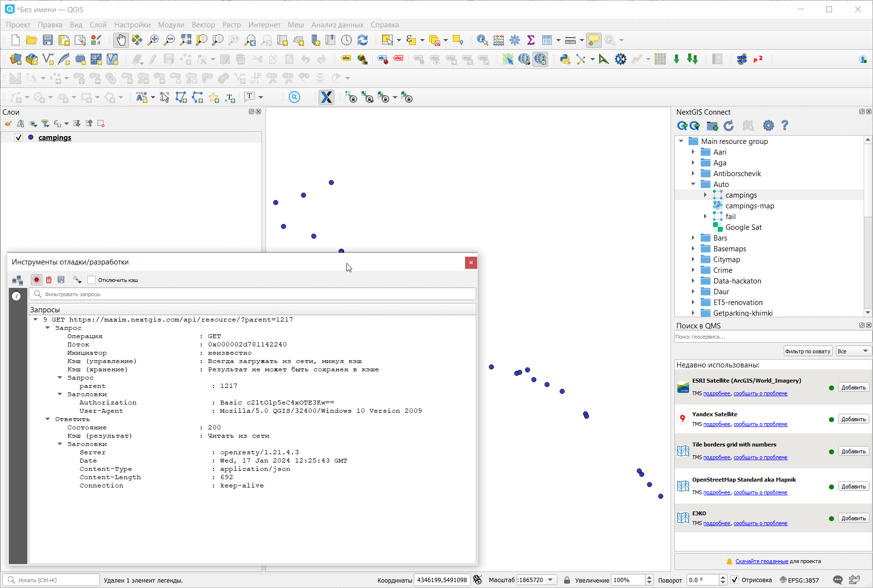The width and height of the screenshot is (873, 588).
Task: Enable the 'Отключить кэш' checkbox
Action: coord(91,280)
